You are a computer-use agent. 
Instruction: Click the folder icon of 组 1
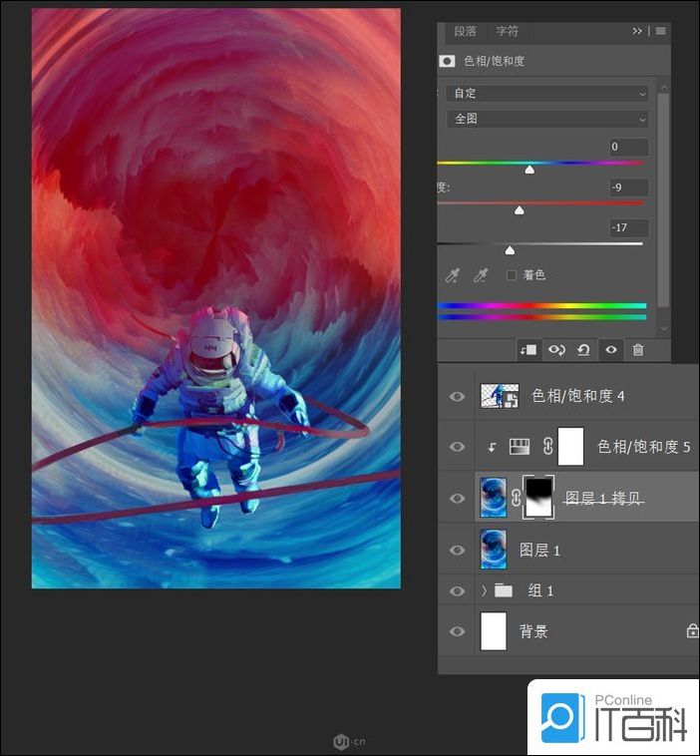[x=504, y=590]
